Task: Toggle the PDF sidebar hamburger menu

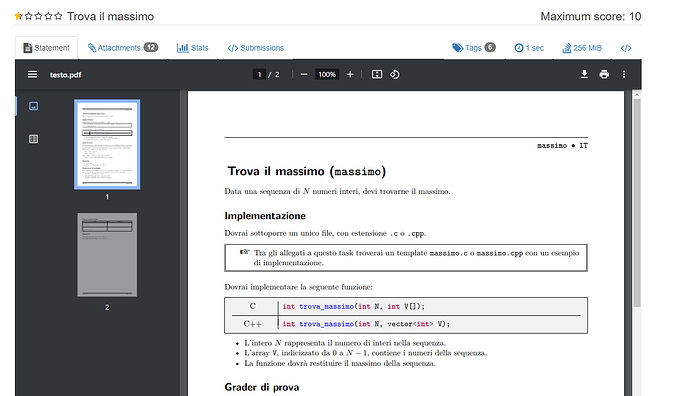Action: (x=32, y=74)
